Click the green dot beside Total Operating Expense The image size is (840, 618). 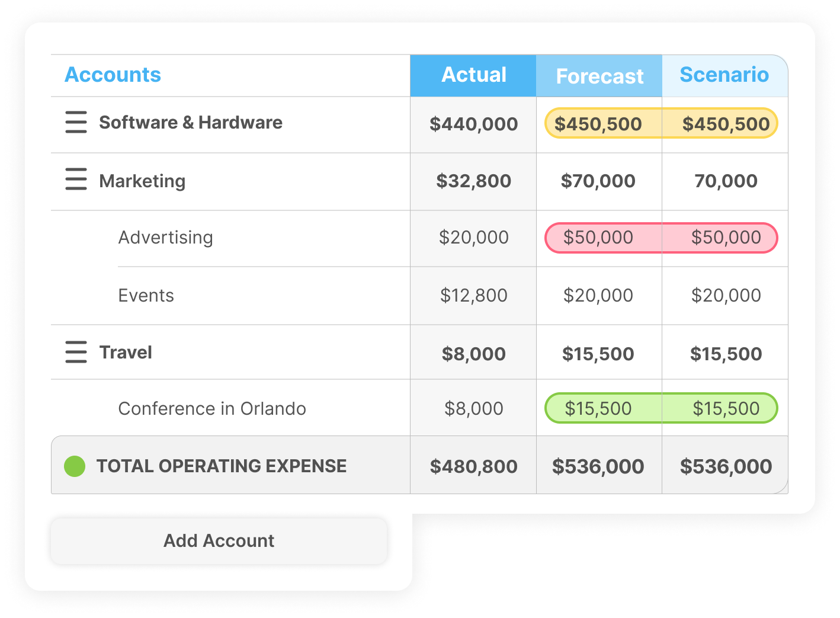75,466
